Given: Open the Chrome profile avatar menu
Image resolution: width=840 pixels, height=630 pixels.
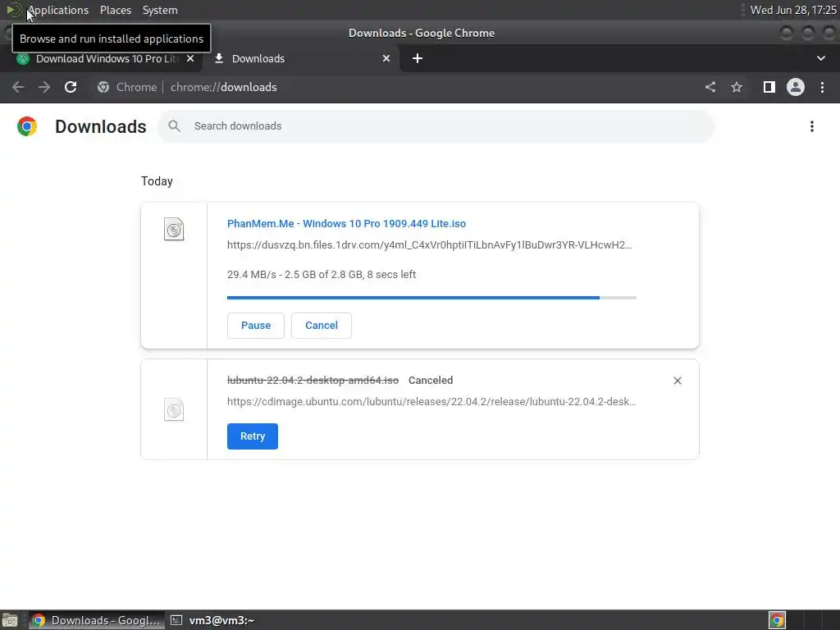Looking at the screenshot, I should 796,87.
